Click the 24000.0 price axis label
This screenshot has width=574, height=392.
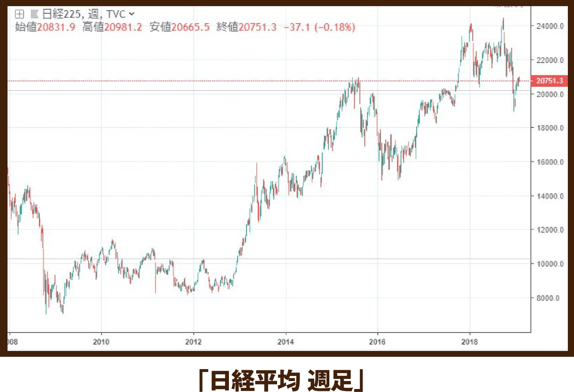[x=550, y=26]
